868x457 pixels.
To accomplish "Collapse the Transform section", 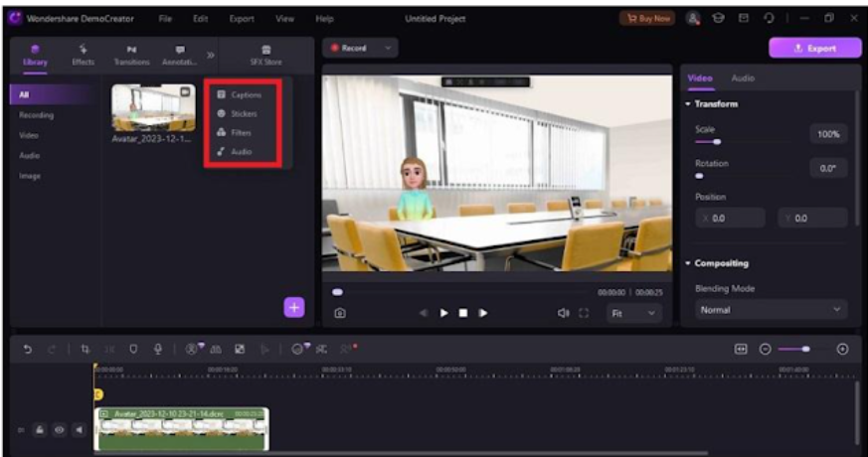I will (x=688, y=104).
